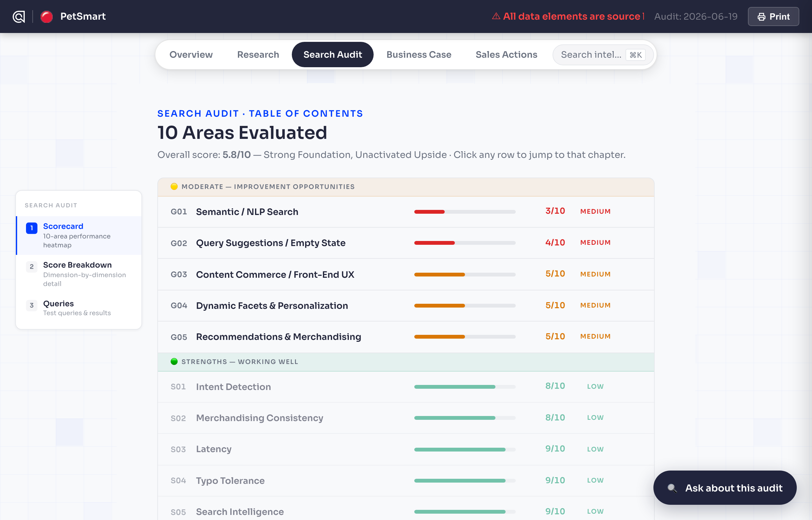This screenshot has width=812, height=520.
Task: Click the numbered 1 badge for Scorecard
Action: (32, 228)
